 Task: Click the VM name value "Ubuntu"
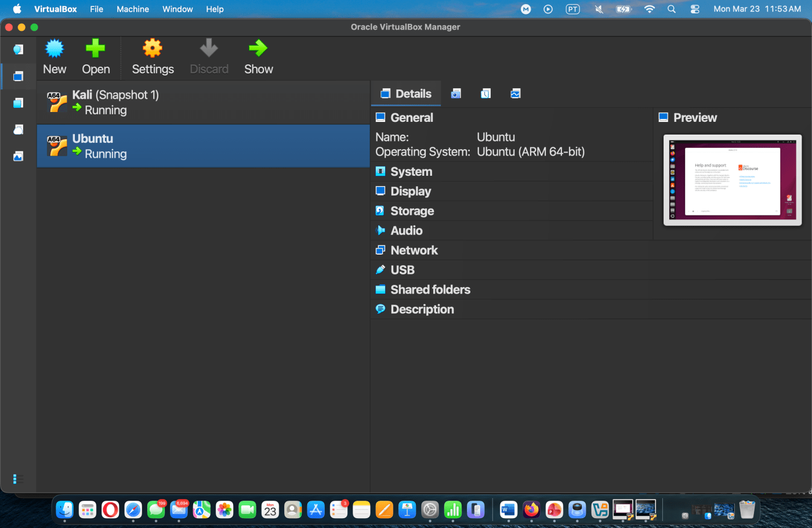click(x=496, y=138)
